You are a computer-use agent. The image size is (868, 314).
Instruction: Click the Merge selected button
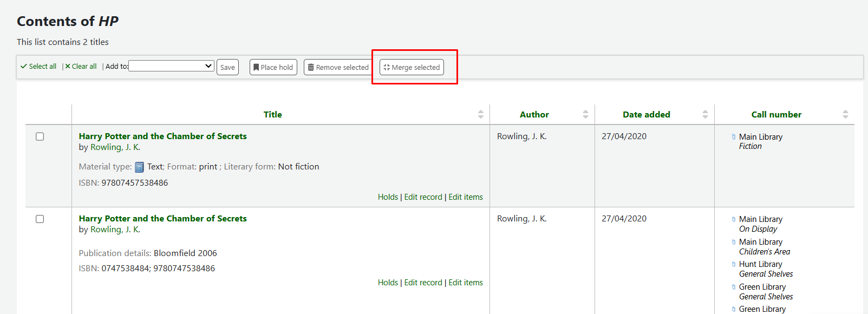click(x=412, y=67)
